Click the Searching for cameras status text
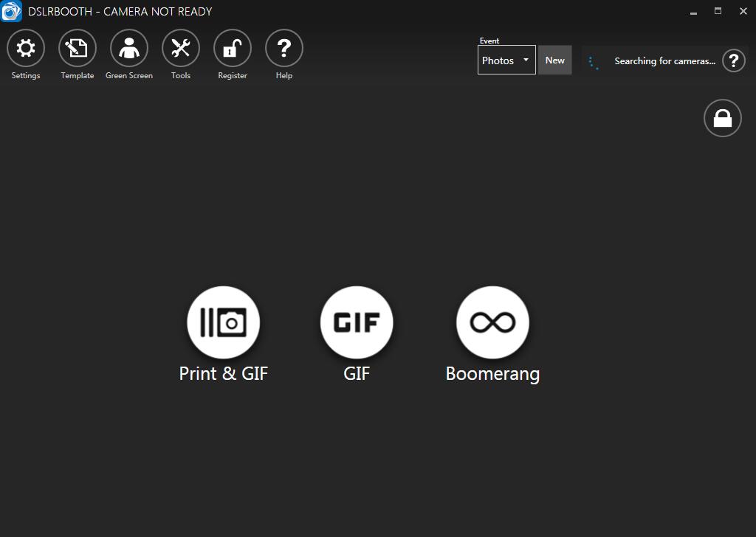756x537 pixels. pos(664,61)
